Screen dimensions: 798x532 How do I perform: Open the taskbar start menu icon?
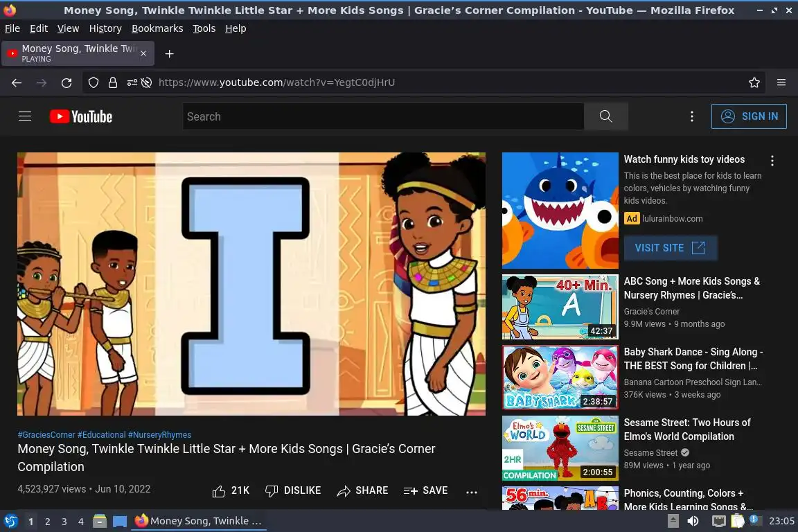pyautogui.click(x=10, y=521)
